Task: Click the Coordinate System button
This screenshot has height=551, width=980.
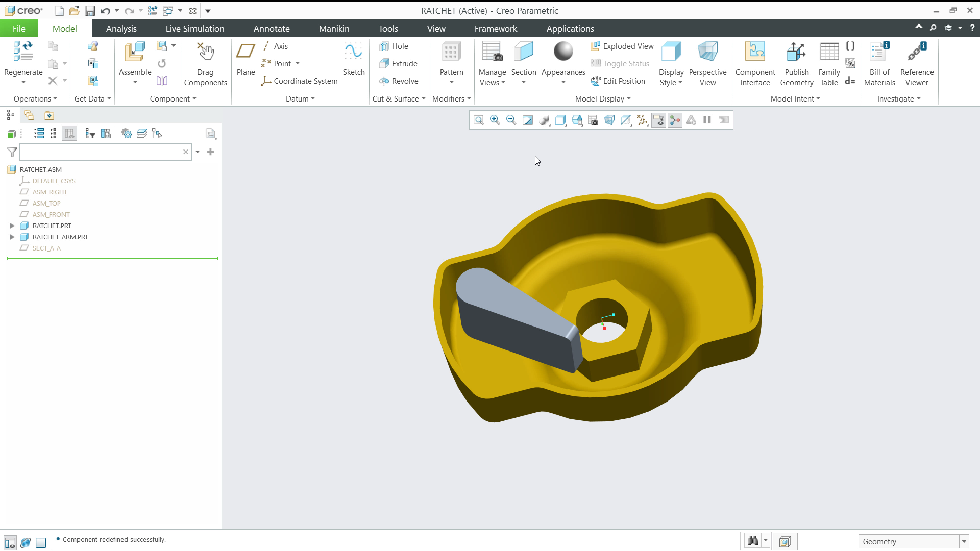Action: 299,81
